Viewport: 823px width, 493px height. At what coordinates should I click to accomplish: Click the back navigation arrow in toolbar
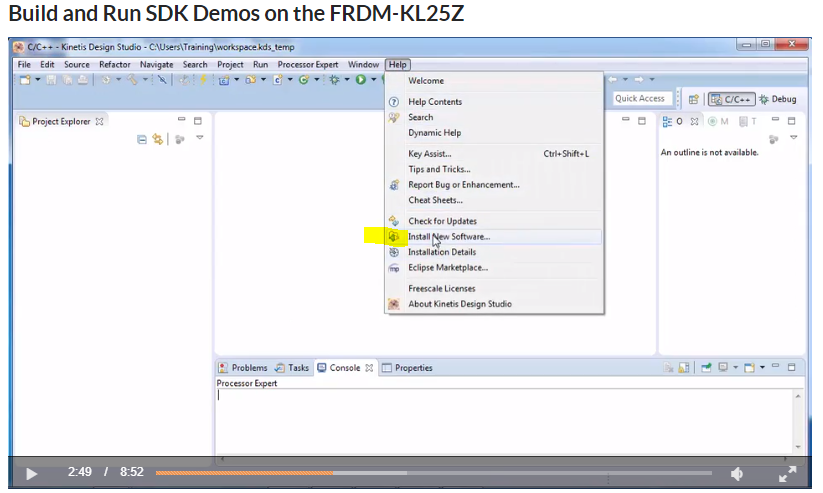(x=613, y=80)
